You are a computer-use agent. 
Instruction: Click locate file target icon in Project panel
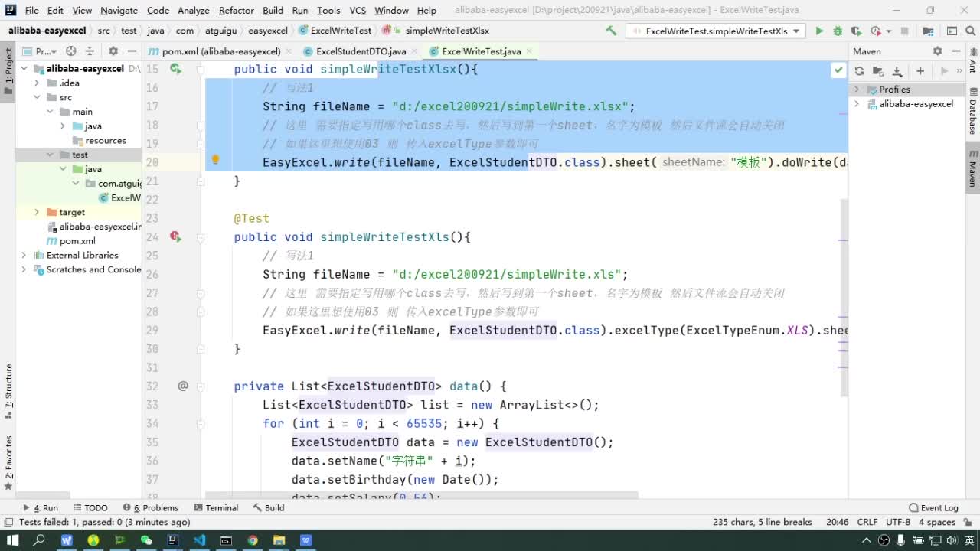(x=71, y=51)
